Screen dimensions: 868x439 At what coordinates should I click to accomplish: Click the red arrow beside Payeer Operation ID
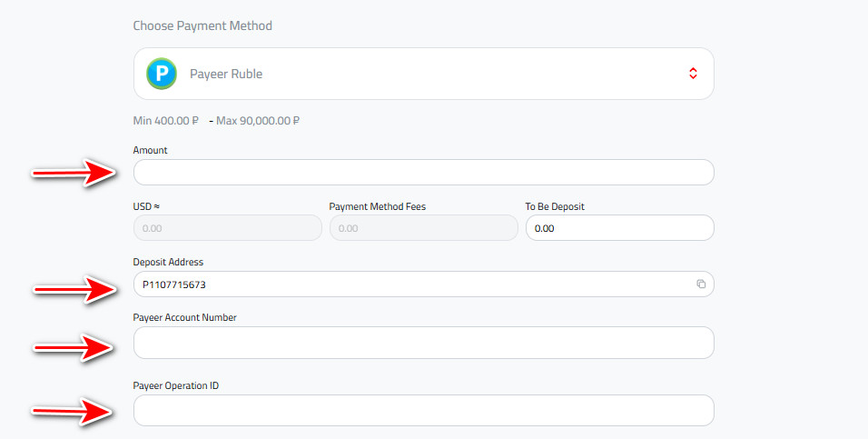click(x=72, y=412)
